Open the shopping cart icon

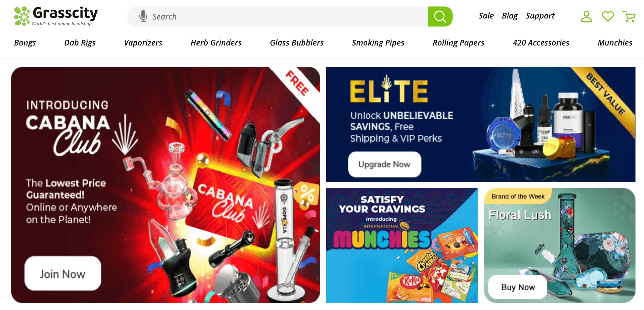tap(629, 16)
